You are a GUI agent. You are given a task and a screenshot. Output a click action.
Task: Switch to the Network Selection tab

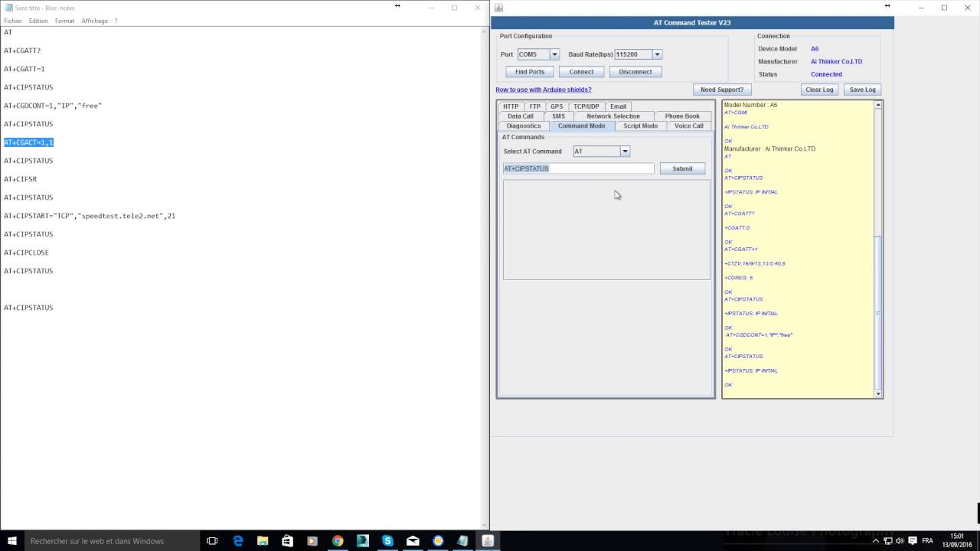coord(613,116)
